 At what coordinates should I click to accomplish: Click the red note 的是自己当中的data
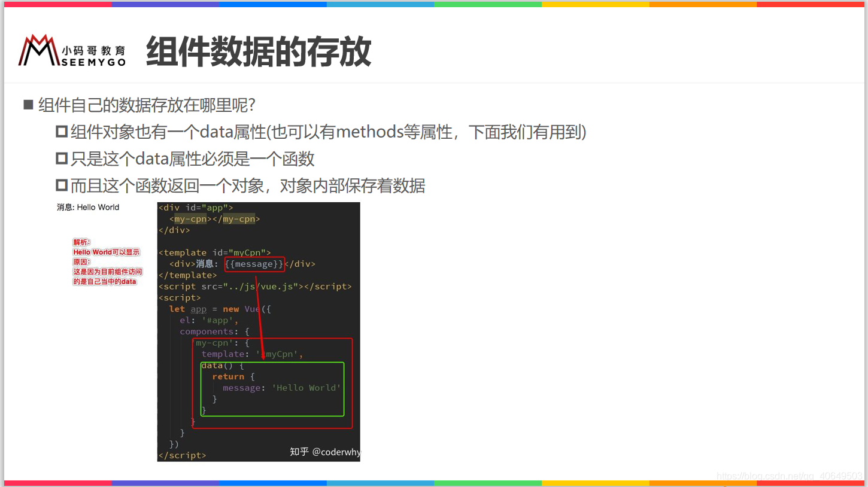point(105,281)
